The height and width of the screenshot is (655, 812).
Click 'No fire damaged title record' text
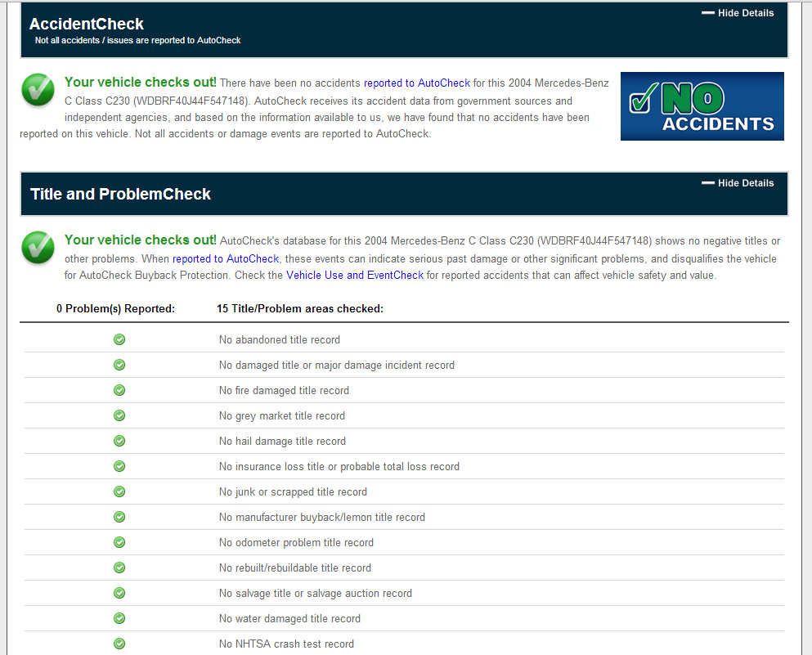click(x=284, y=390)
